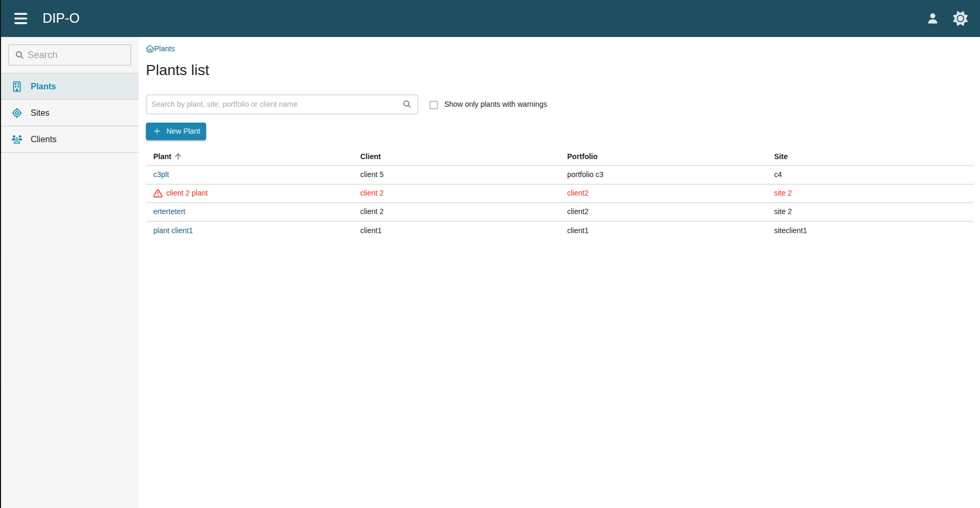
Task: Sort table by Portfolio column header
Action: click(582, 156)
